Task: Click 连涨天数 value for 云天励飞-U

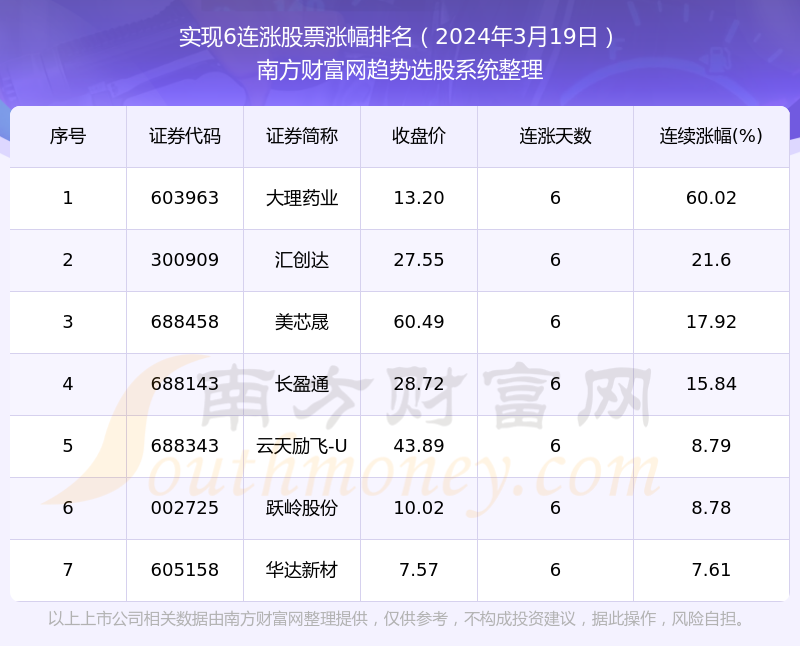Action: [555, 446]
